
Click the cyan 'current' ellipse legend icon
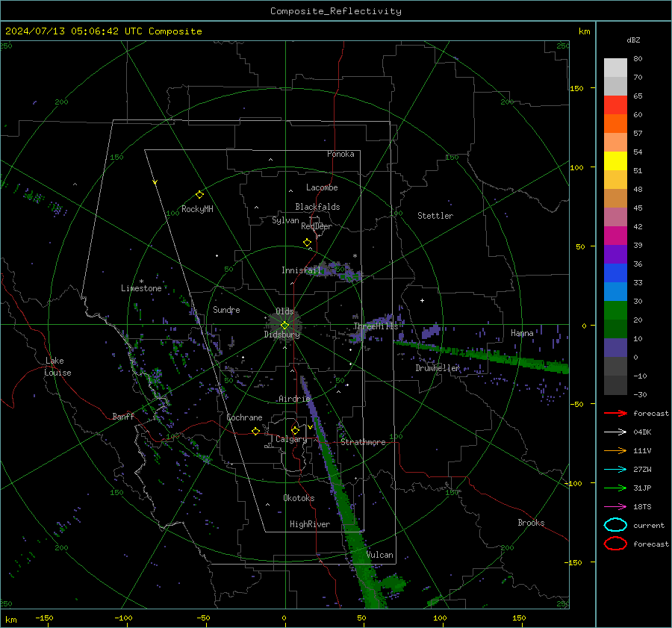pos(615,525)
